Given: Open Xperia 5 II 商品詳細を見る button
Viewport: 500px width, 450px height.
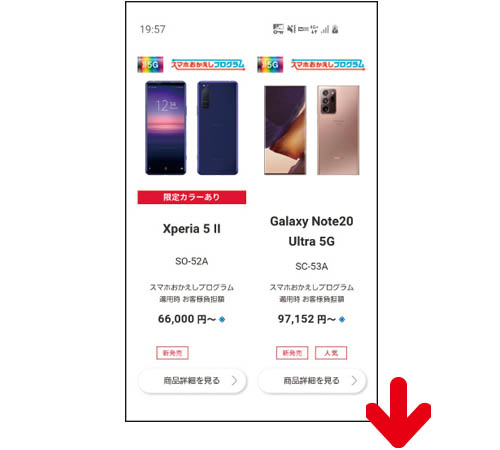Looking at the screenshot, I should tap(192, 380).
